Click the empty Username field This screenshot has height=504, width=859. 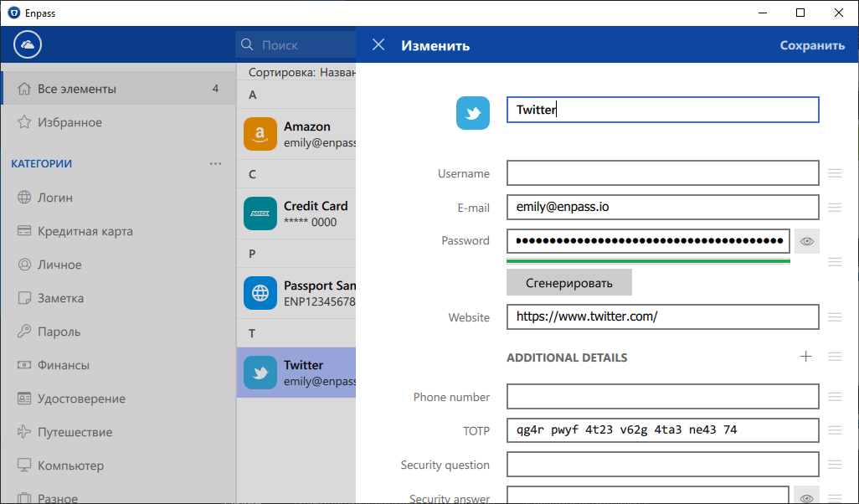coord(663,173)
